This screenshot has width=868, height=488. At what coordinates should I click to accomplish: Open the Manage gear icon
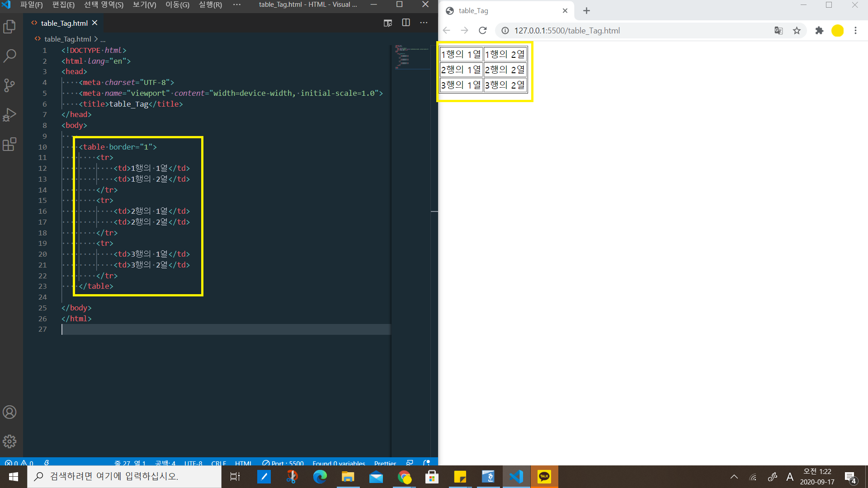[x=9, y=441]
